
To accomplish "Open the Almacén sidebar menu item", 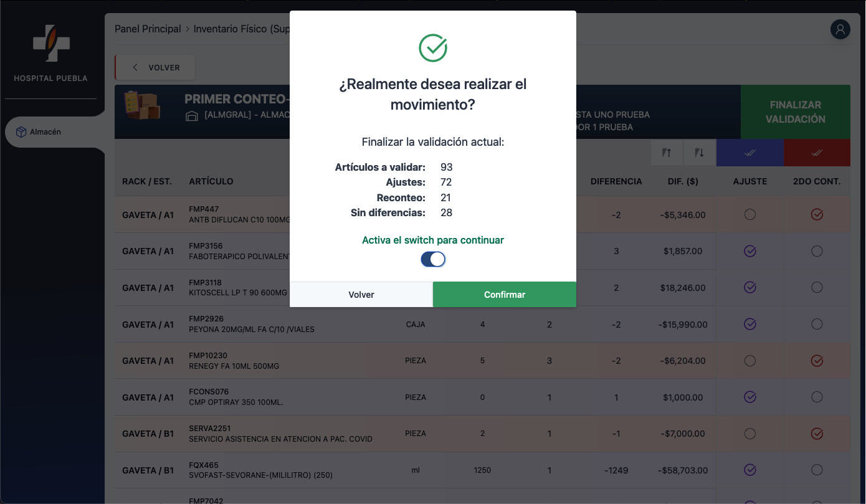I will (x=46, y=132).
